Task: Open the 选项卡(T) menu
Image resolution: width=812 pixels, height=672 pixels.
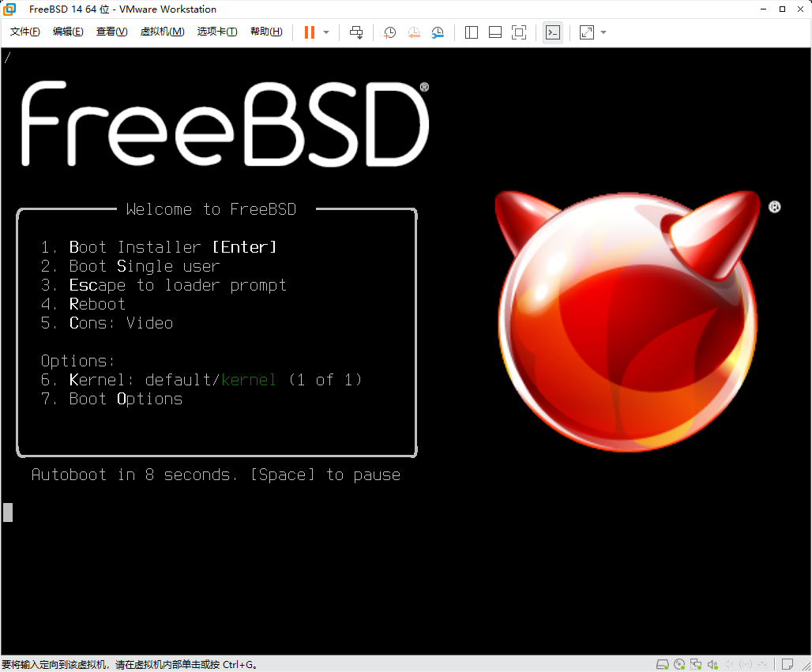Action: 217,32
